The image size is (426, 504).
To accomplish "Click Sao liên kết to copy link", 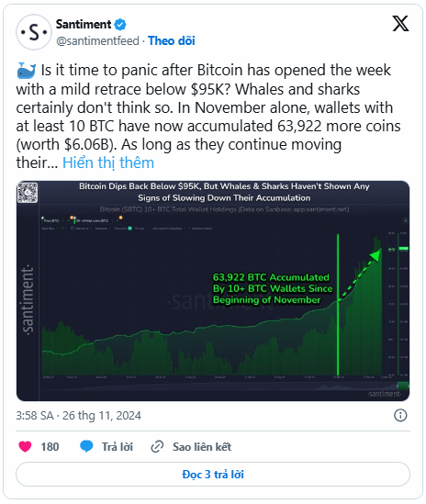I will coord(202,447).
